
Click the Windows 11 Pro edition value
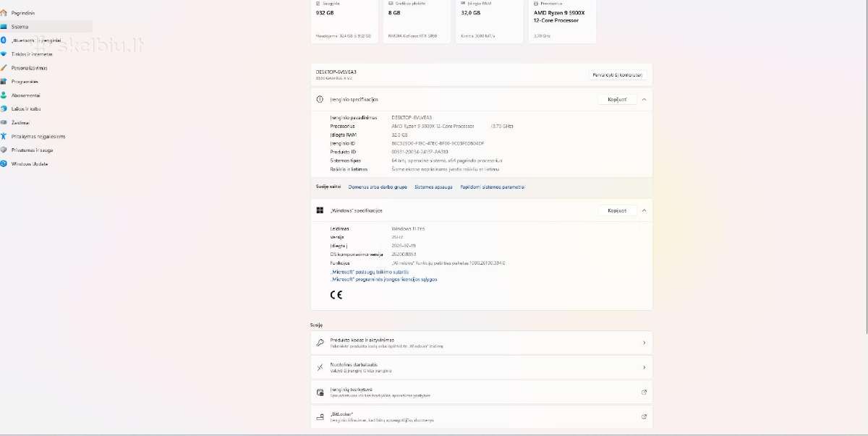[408, 228]
